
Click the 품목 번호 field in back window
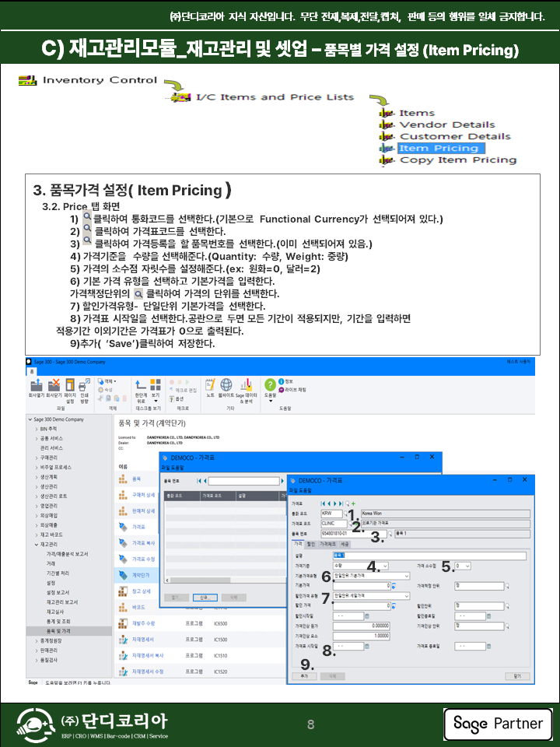coord(243,481)
